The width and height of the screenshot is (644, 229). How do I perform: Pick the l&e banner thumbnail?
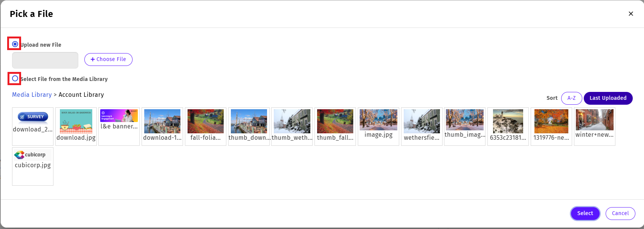tap(119, 127)
